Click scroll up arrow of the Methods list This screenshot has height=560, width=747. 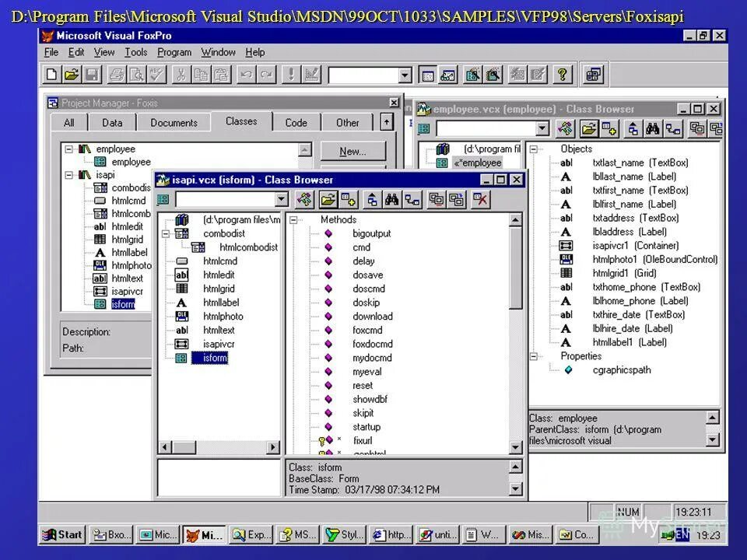[x=515, y=220]
